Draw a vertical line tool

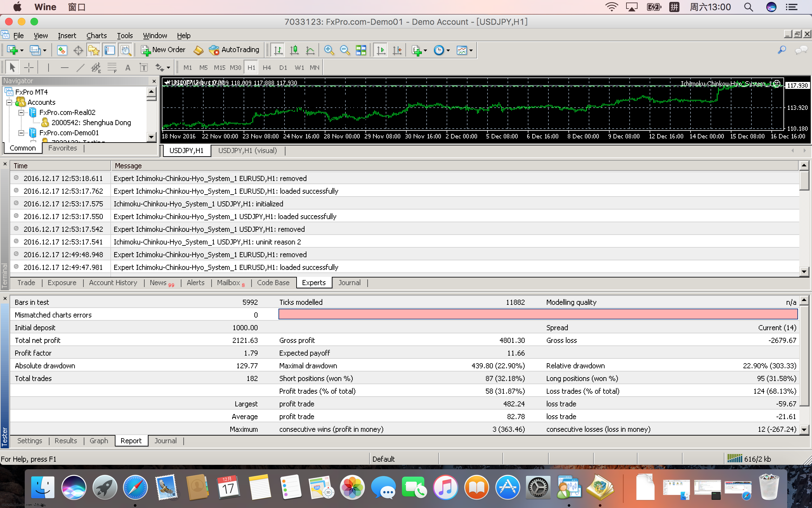coord(49,68)
